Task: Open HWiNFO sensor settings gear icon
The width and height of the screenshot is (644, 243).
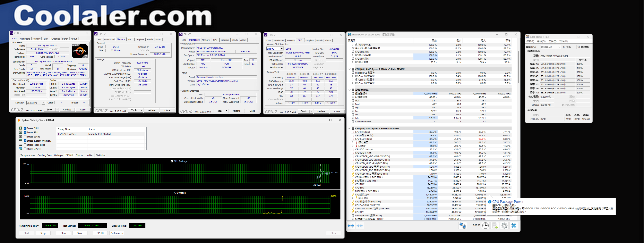Action: 504,226
